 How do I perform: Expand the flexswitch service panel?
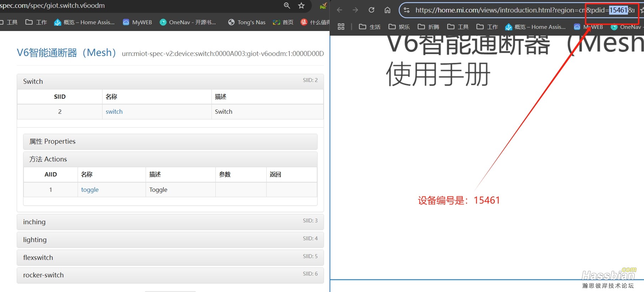(170, 257)
